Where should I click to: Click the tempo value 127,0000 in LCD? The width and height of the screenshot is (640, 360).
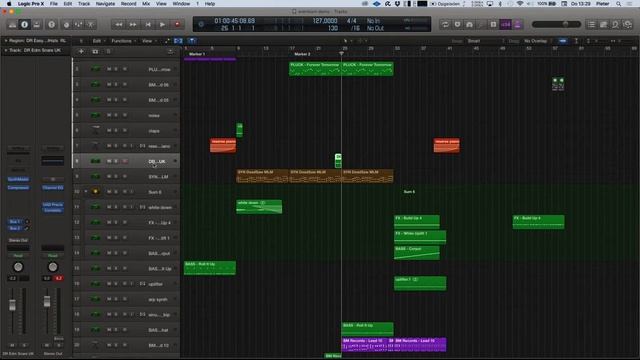(325, 21)
